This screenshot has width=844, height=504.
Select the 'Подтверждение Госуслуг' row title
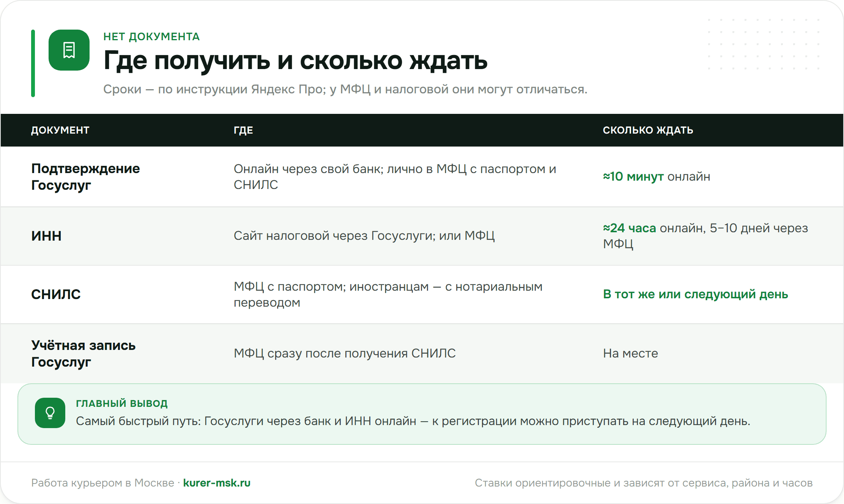pyautogui.click(x=85, y=176)
